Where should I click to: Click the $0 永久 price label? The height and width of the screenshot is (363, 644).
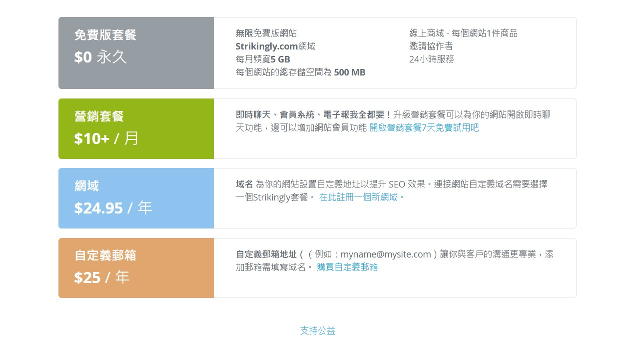tap(100, 57)
